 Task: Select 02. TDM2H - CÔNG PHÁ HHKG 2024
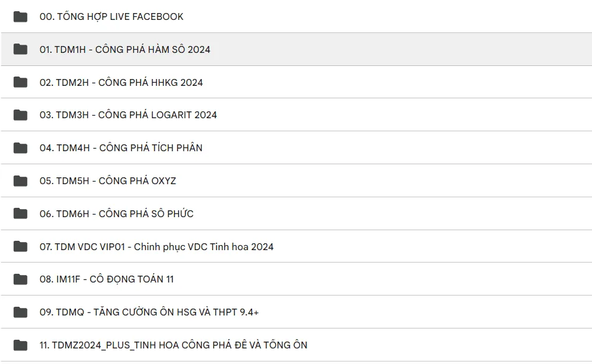[x=121, y=83]
